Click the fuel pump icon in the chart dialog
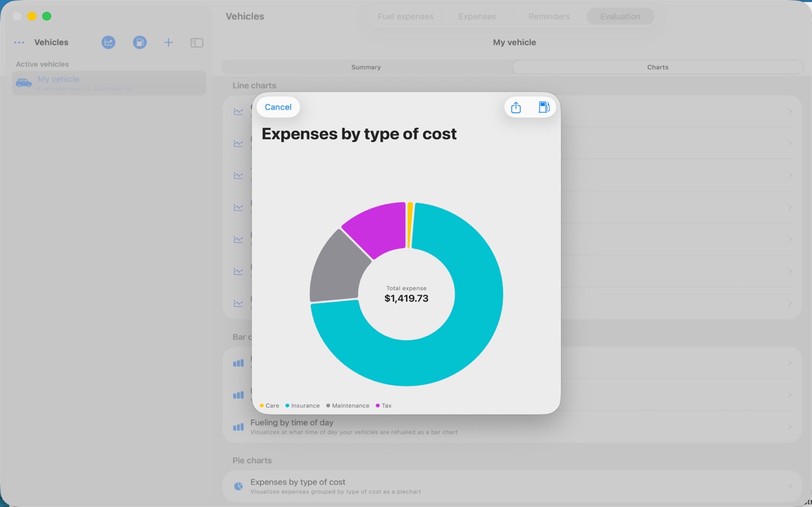812x507 pixels. pyautogui.click(x=544, y=108)
